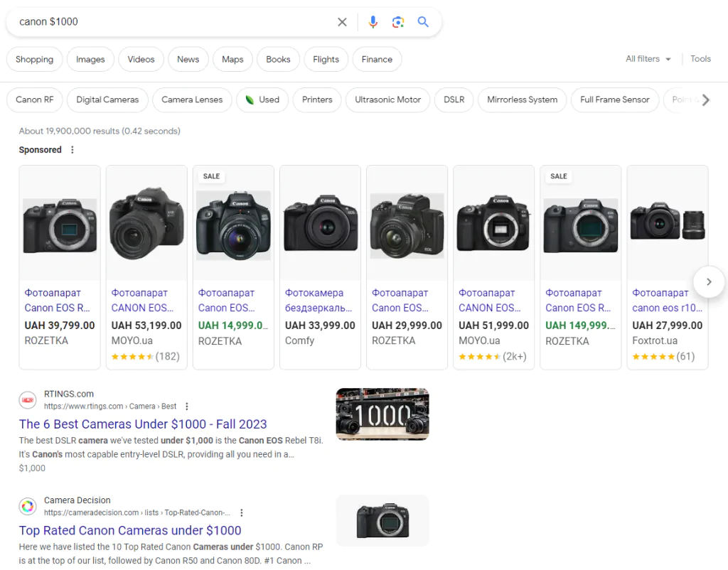The height and width of the screenshot is (570, 728).
Task: Click the RTINGS.com breadcrumb URL
Action: click(x=110, y=407)
